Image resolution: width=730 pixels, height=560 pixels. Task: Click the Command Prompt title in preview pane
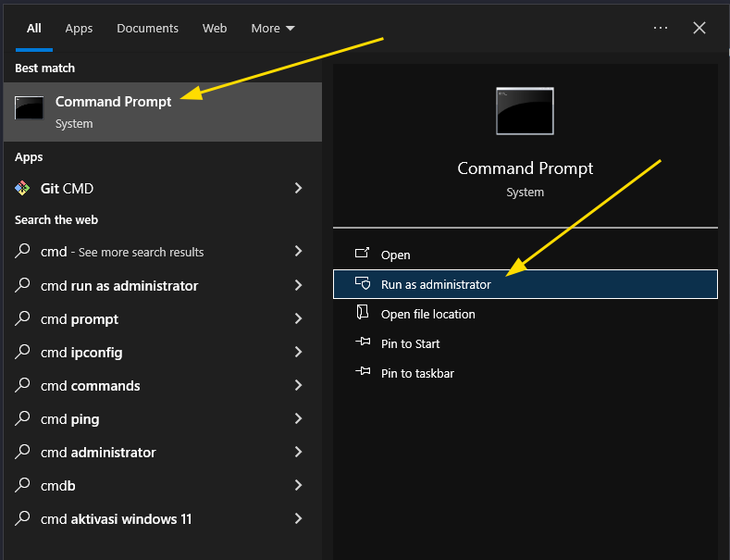526,168
